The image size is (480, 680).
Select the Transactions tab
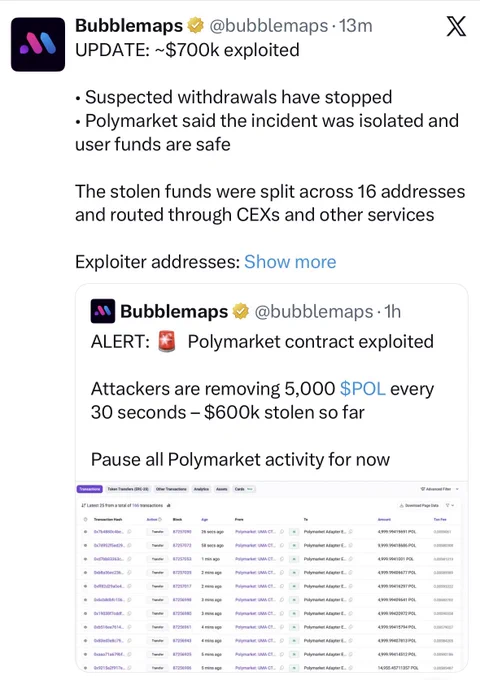(90, 489)
